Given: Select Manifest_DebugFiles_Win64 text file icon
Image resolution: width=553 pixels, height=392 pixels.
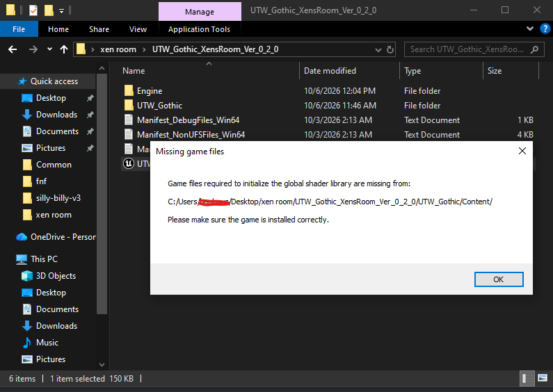Looking at the screenshot, I should 129,120.
